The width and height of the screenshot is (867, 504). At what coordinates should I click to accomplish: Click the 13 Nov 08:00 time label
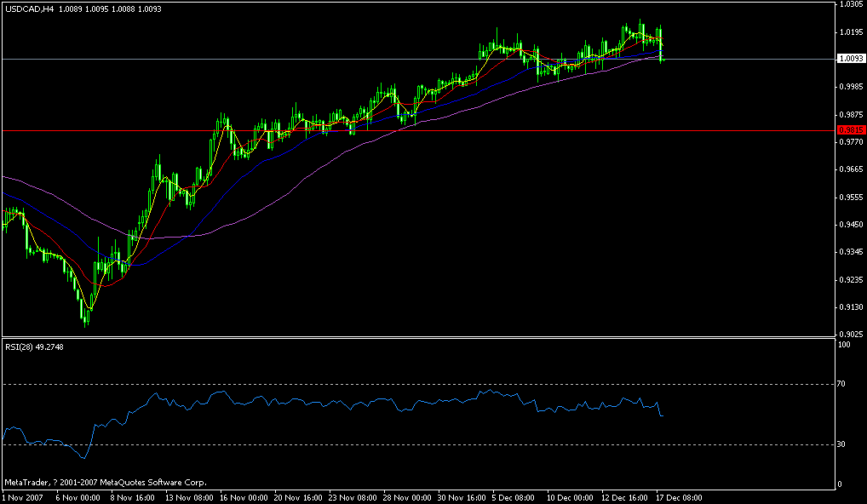click(x=190, y=497)
